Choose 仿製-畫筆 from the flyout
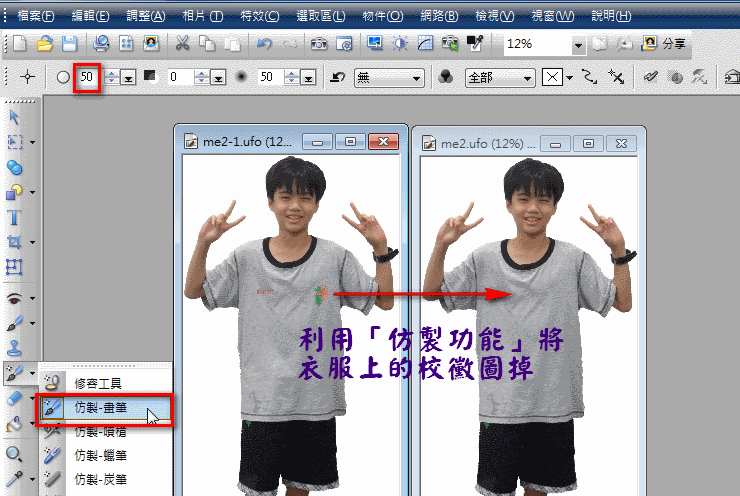 [105, 408]
